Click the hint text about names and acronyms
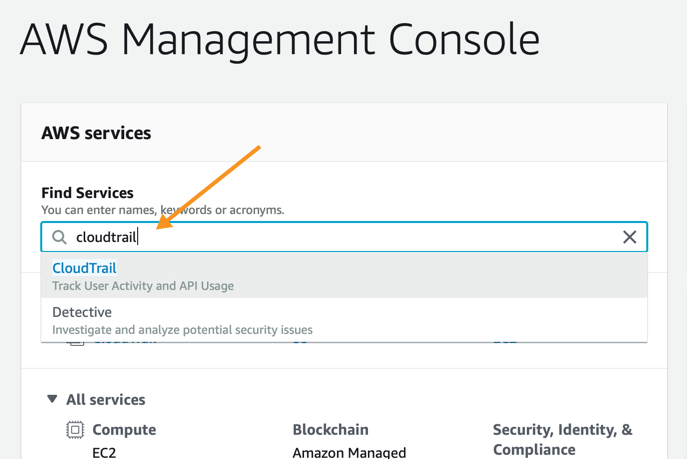This screenshot has height=459, width=687. tap(162, 210)
